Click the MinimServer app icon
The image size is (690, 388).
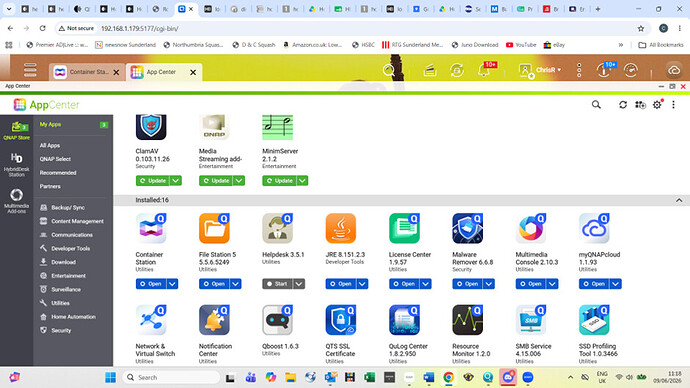tap(278, 127)
